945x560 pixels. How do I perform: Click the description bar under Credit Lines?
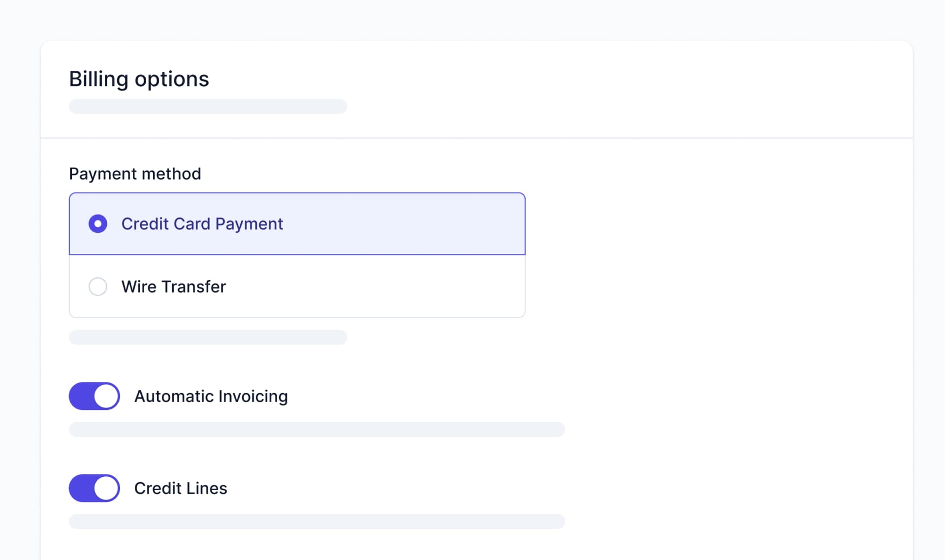tap(317, 522)
